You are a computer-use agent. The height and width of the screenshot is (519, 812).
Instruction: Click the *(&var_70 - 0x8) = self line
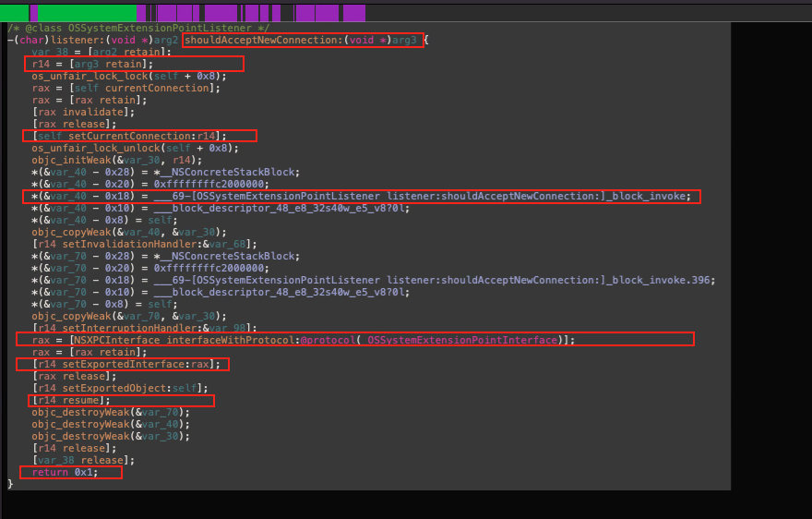(x=104, y=304)
